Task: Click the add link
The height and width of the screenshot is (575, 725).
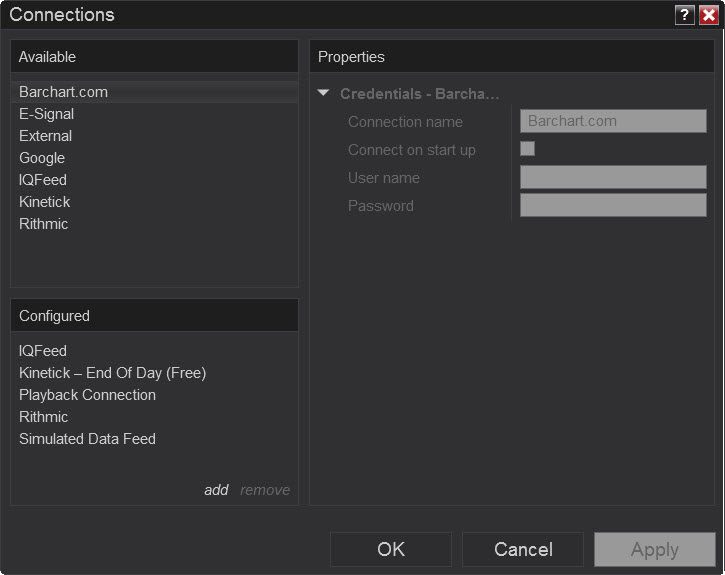Action: pos(216,490)
